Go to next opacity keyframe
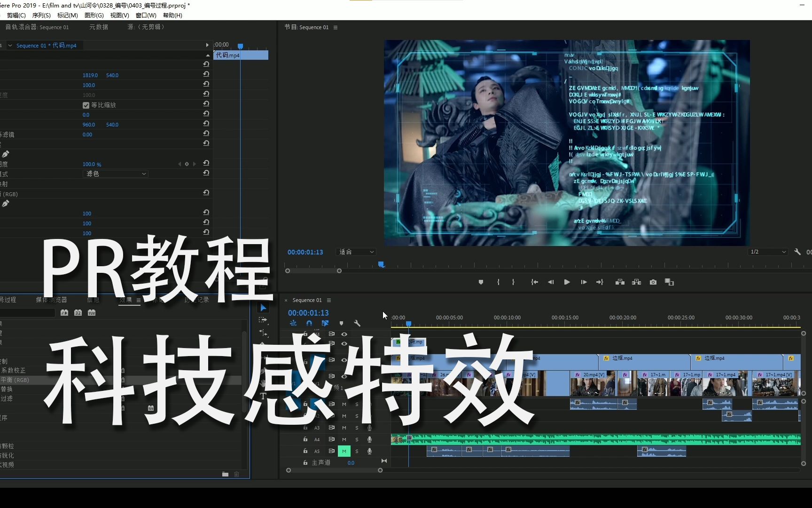Image resolution: width=812 pixels, height=508 pixels. [194, 164]
